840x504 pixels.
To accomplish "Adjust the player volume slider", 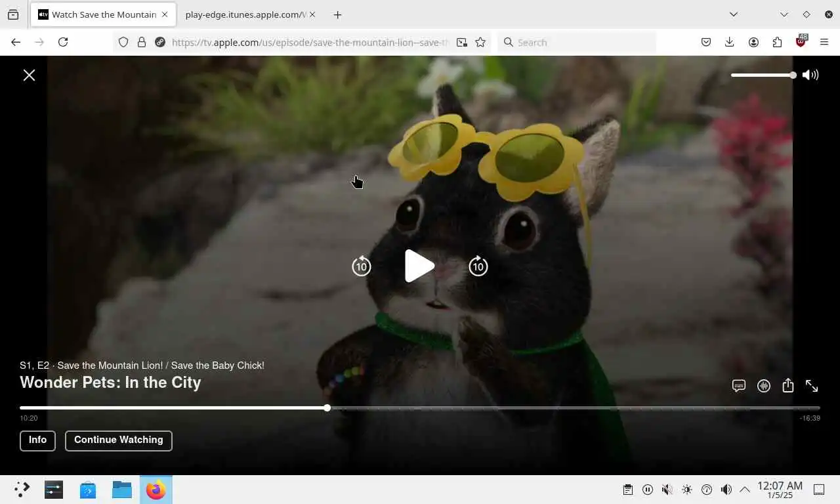I will click(x=763, y=75).
